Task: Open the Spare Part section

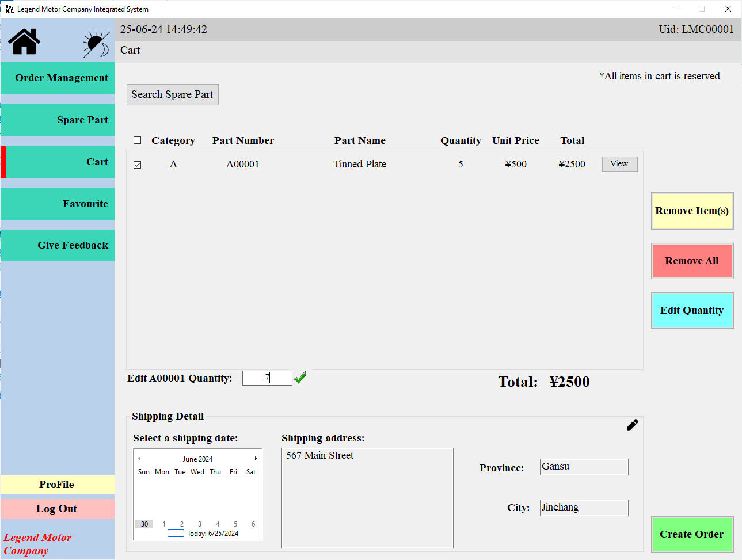Action: pyautogui.click(x=58, y=120)
